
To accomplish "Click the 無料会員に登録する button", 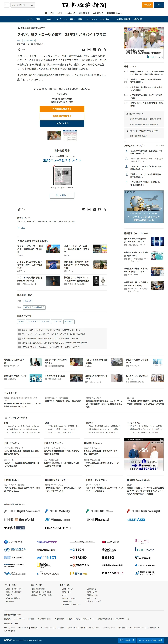I will coord(62,116).
